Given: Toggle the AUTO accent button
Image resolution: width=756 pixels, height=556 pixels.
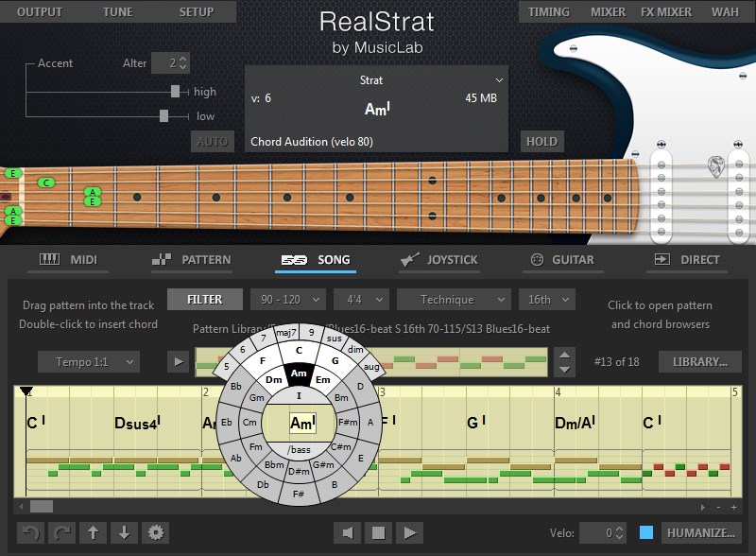Looking at the screenshot, I should (212, 142).
